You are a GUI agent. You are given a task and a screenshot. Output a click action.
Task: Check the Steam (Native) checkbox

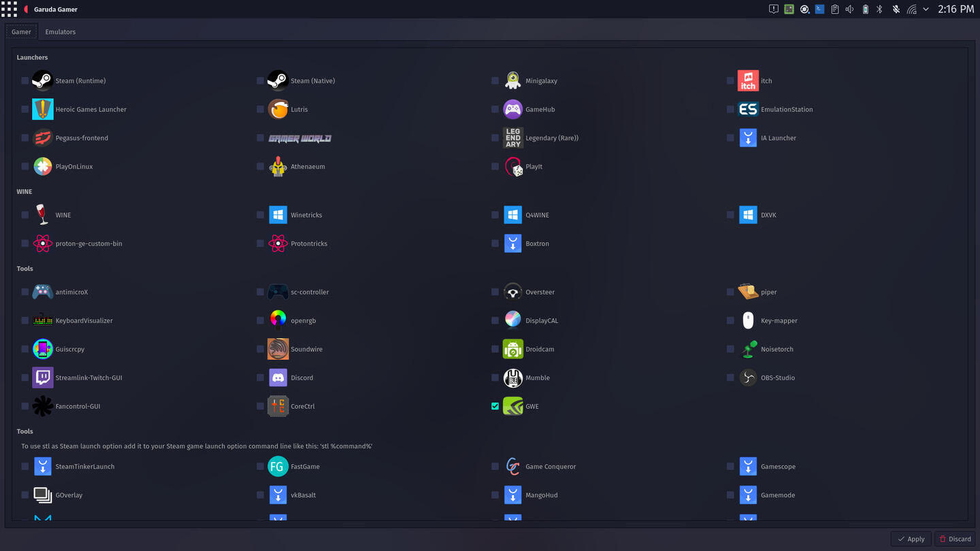(x=260, y=80)
